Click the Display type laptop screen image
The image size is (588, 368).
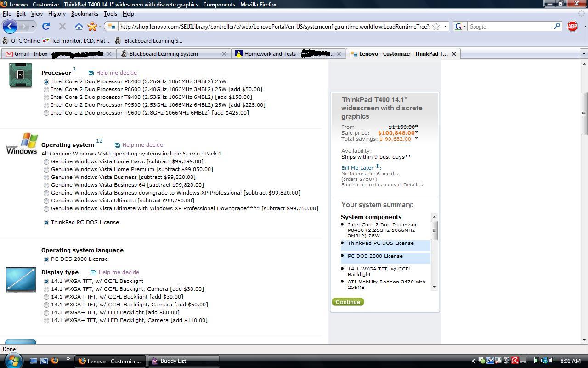(21, 279)
